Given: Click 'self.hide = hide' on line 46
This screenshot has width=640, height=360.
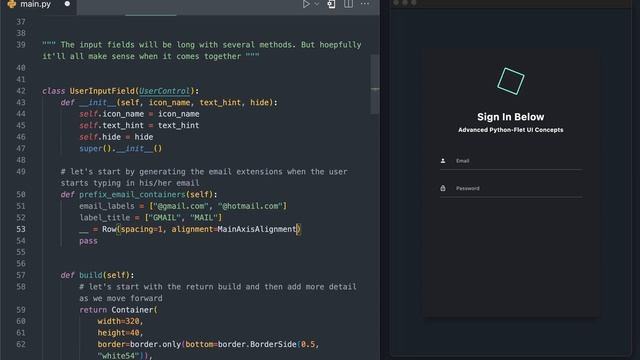Looking at the screenshot, I should 116,137.
